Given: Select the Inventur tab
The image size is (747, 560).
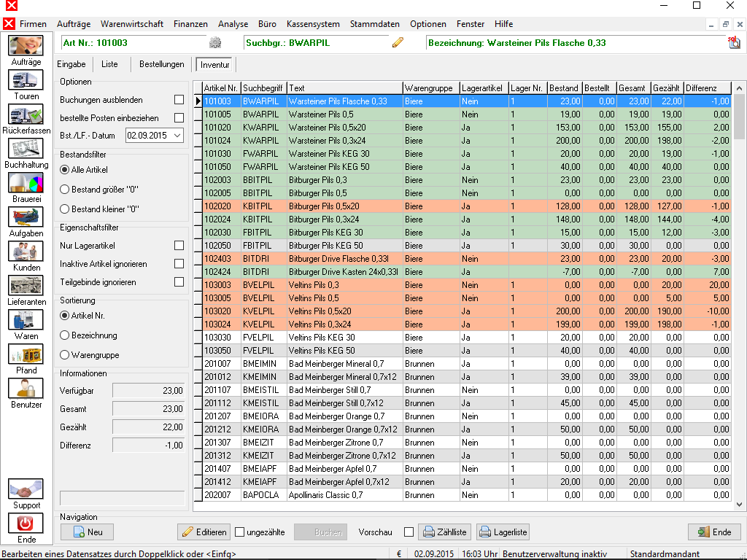Looking at the screenshot, I should click(215, 65).
